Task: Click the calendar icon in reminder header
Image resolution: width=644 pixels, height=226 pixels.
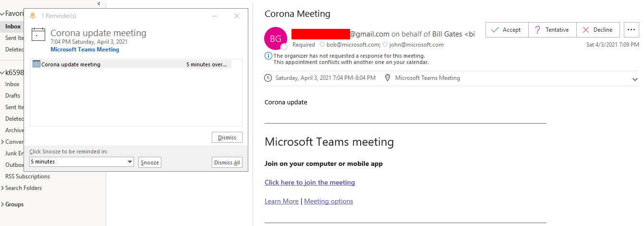Action: pyautogui.click(x=38, y=35)
